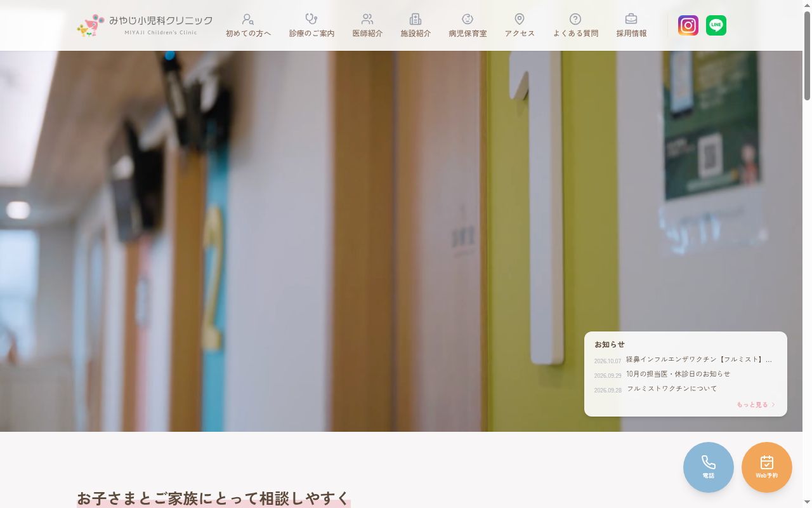Click the face icon above 病児保育室
The height and width of the screenshot is (508, 812).
(468, 19)
